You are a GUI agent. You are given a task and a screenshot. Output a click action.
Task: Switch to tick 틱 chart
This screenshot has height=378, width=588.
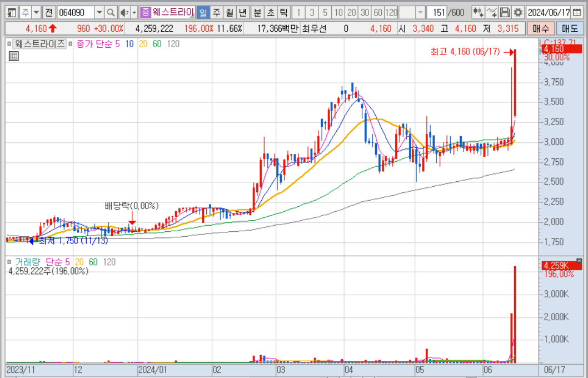283,12
